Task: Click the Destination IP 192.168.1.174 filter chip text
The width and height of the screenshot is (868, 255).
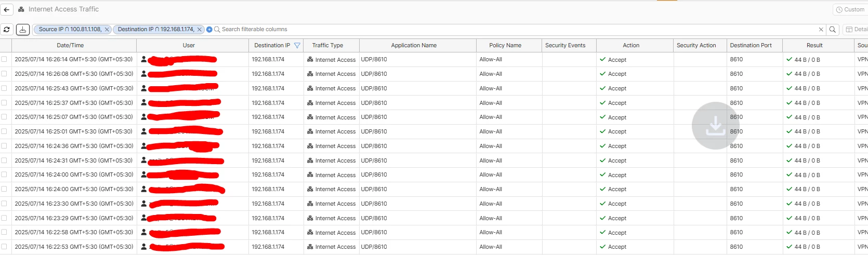Action: click(x=156, y=30)
